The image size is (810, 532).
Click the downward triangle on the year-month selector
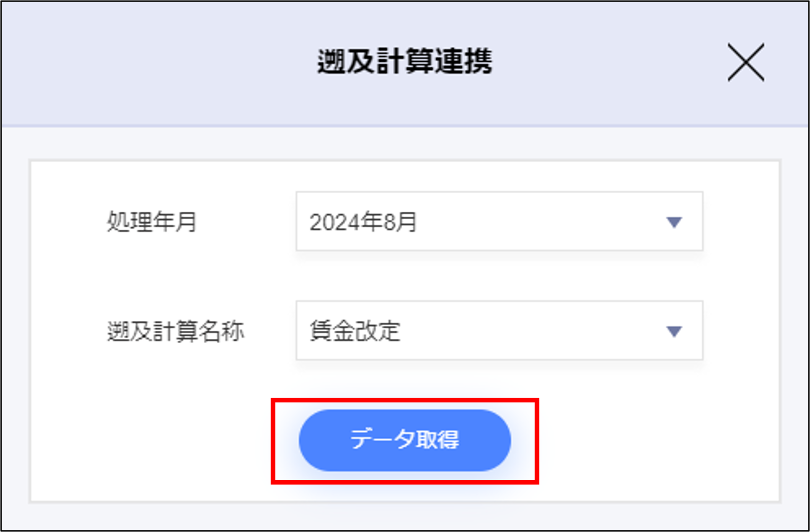click(674, 221)
